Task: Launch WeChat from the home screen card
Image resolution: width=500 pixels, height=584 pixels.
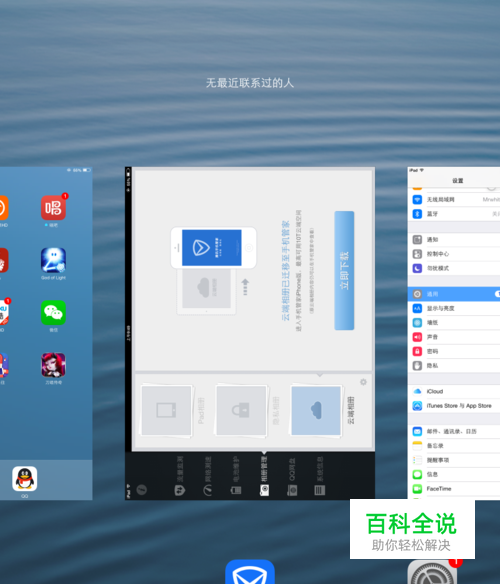Action: coord(53,312)
